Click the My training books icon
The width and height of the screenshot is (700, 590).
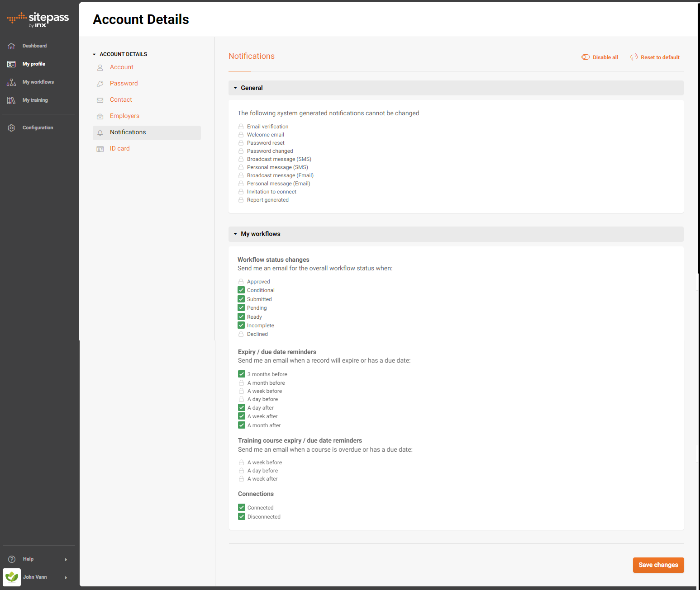11,100
